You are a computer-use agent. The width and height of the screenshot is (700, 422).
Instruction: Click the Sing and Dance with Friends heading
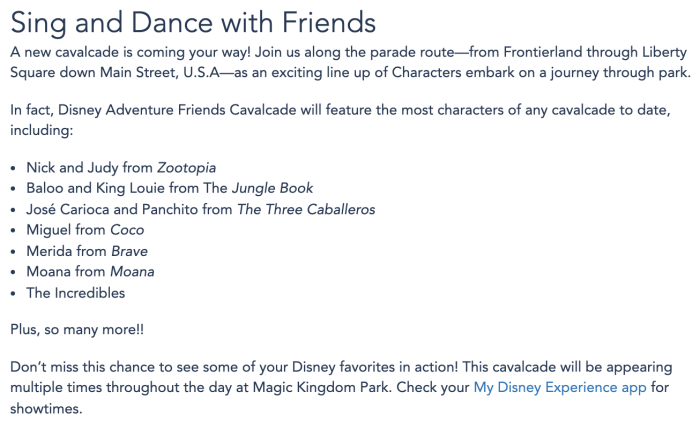[193, 22]
